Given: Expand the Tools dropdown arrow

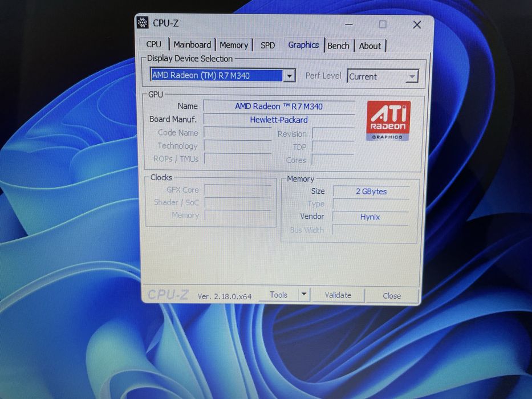Looking at the screenshot, I should 304,294.
